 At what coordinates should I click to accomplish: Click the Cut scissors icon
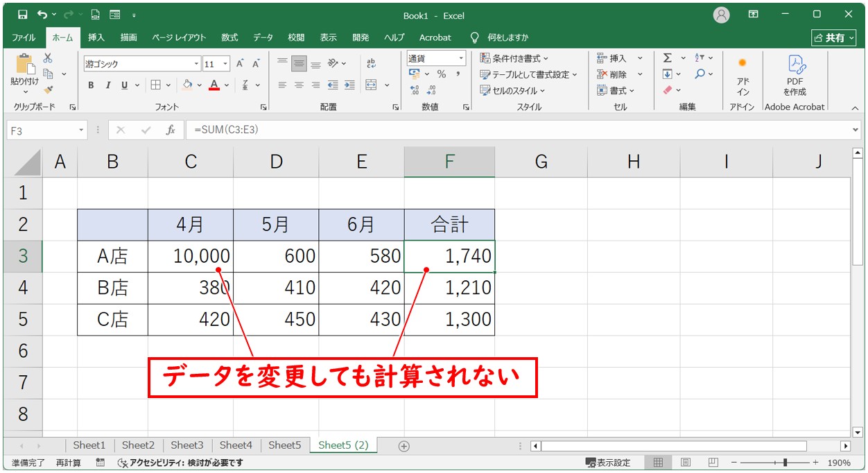click(48, 58)
